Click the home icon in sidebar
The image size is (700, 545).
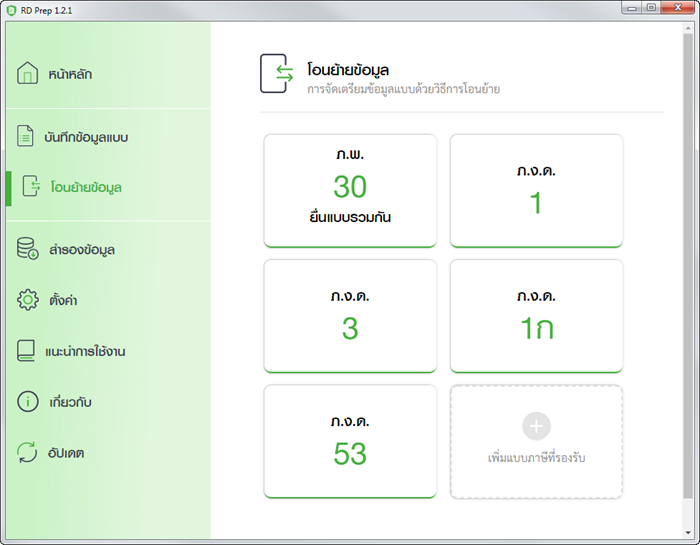[x=27, y=74]
